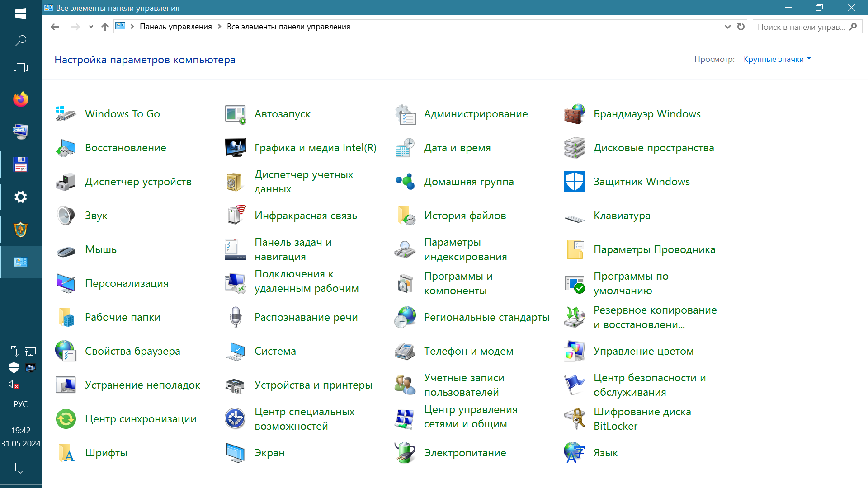Expand the address bar history dropdown
This screenshot has height=488, width=868.
click(x=727, y=27)
